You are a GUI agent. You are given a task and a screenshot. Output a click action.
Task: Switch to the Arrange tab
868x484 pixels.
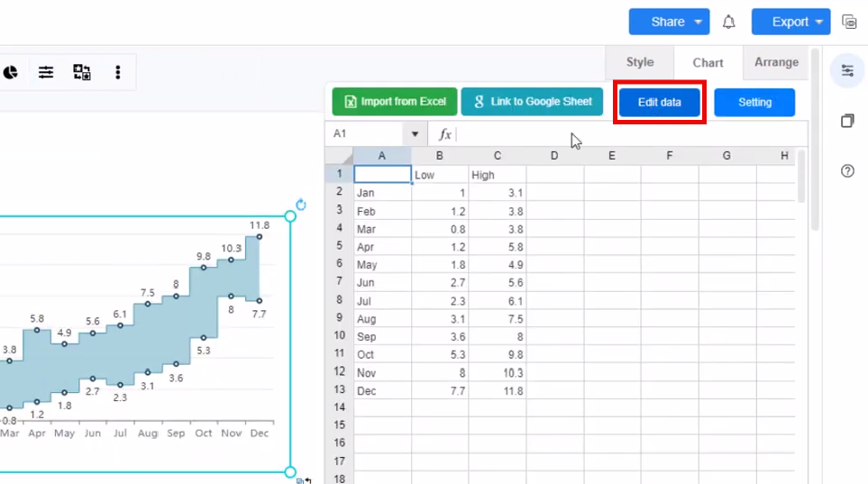[776, 62]
